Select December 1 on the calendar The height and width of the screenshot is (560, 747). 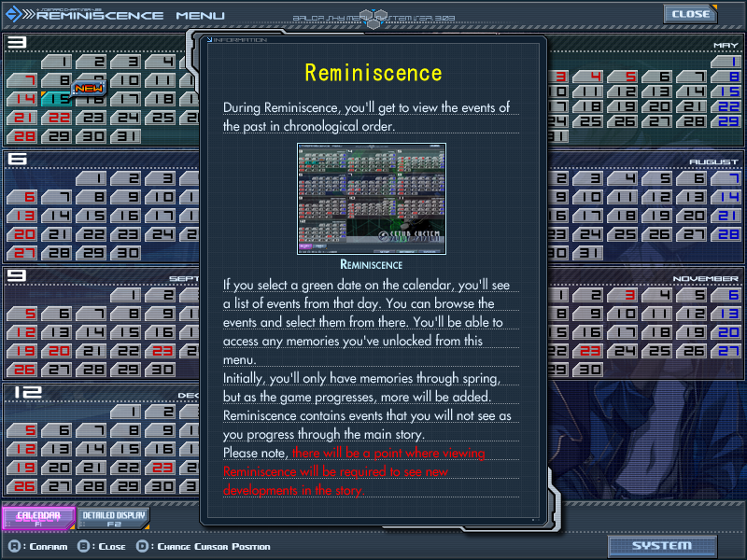(x=126, y=412)
